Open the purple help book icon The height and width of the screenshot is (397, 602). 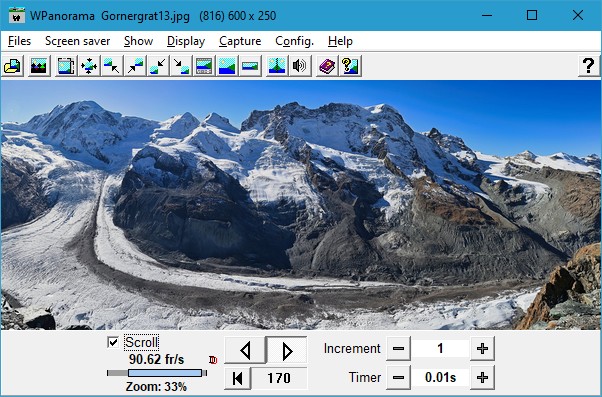(x=327, y=66)
